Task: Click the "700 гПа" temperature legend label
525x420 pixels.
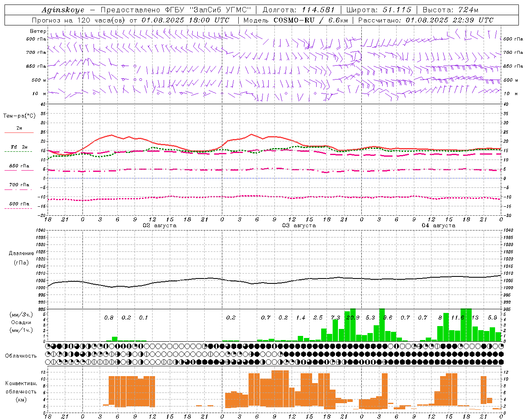Action: (x=19, y=185)
